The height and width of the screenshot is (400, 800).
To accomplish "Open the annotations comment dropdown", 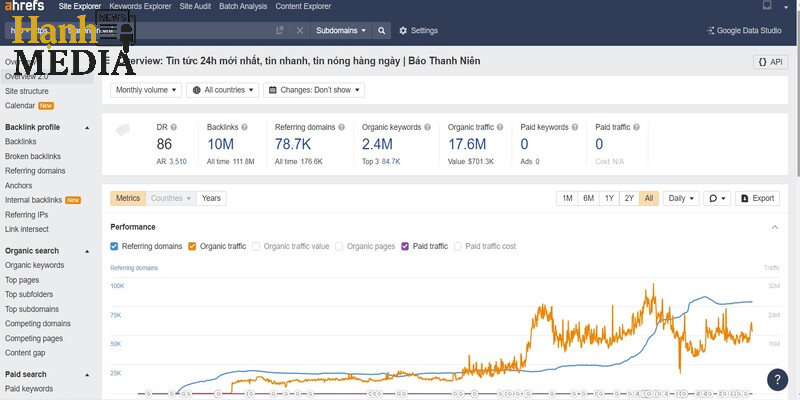I will click(717, 198).
